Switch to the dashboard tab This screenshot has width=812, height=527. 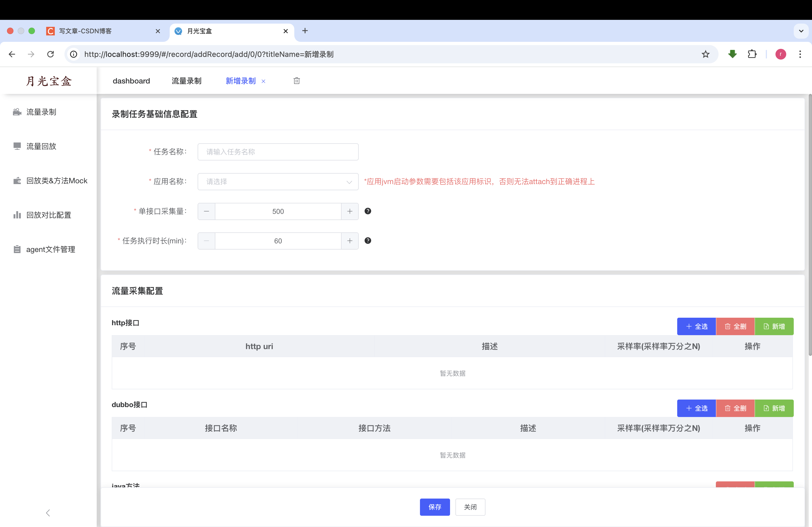[131, 81]
